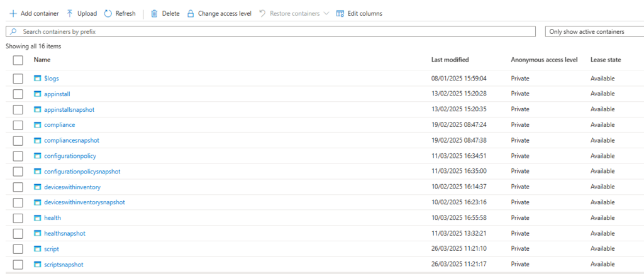Expand the Restore containers dropdown arrow
644x274 pixels.
[326, 13]
